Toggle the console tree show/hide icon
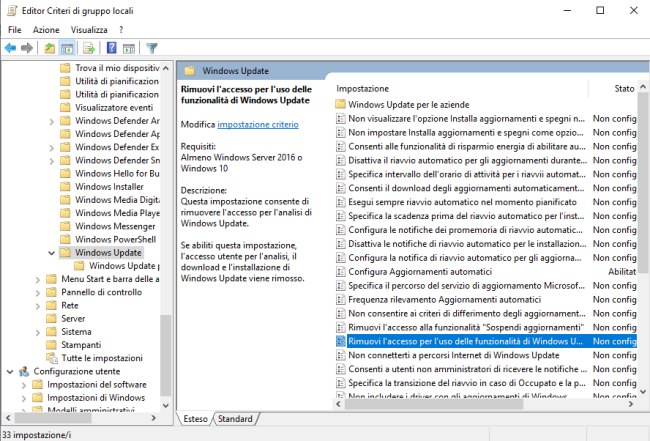 coord(67,48)
